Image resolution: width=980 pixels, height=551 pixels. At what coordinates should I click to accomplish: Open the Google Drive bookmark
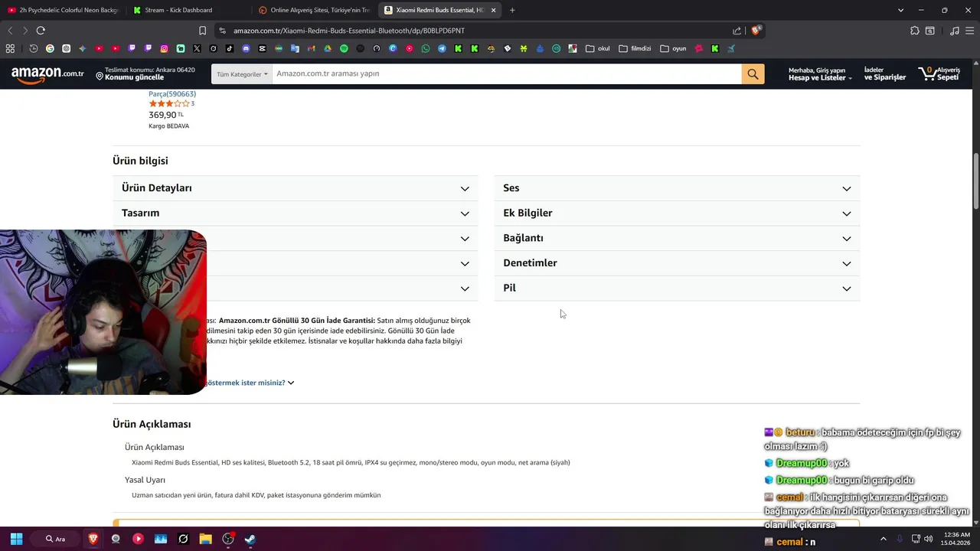[328, 48]
